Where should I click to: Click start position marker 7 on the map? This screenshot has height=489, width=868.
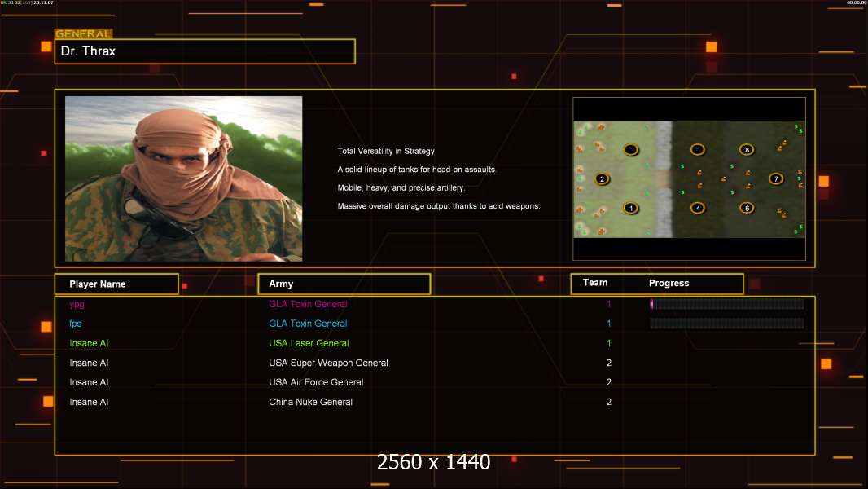(776, 178)
